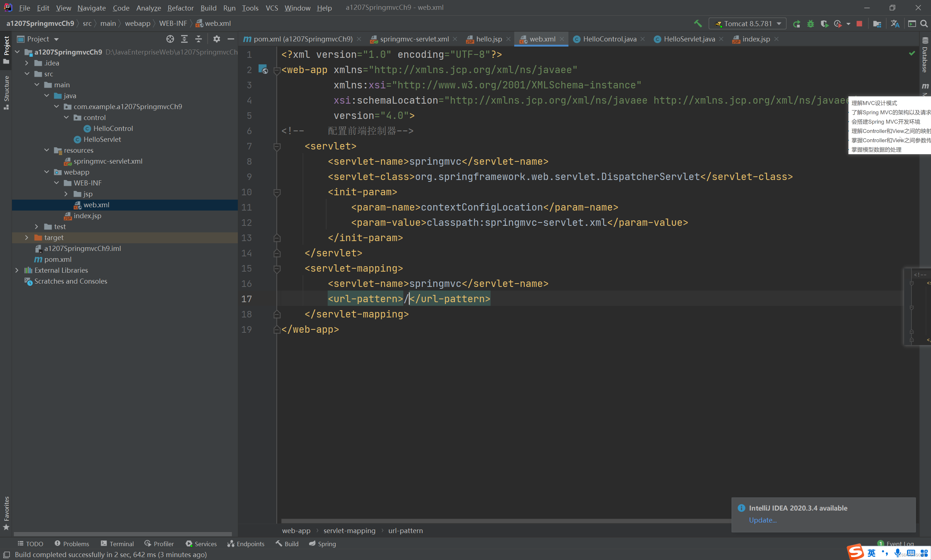Click the Profiler run clock icon
This screenshot has height=560, width=931.
click(x=838, y=24)
